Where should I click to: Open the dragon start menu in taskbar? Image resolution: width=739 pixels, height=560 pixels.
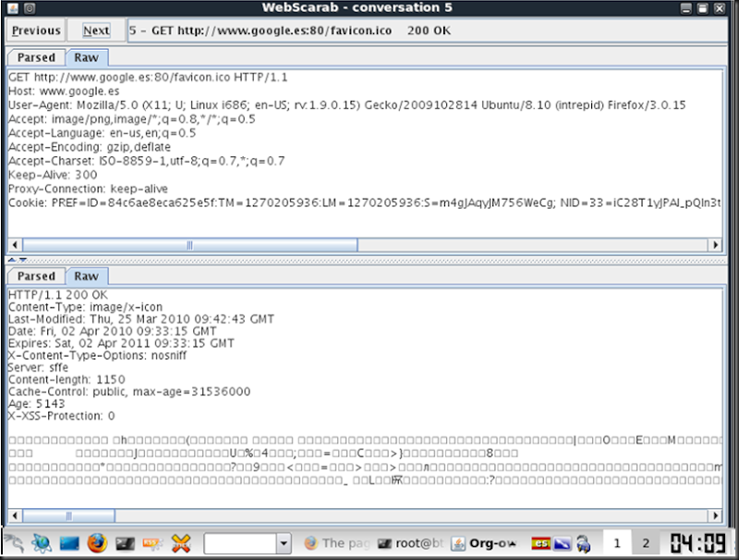14,543
